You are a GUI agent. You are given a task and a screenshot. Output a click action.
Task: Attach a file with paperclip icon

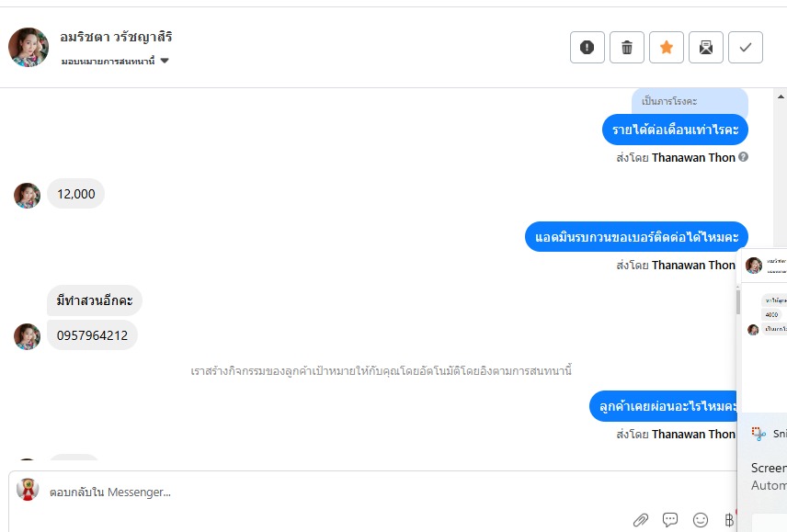pyautogui.click(x=641, y=520)
